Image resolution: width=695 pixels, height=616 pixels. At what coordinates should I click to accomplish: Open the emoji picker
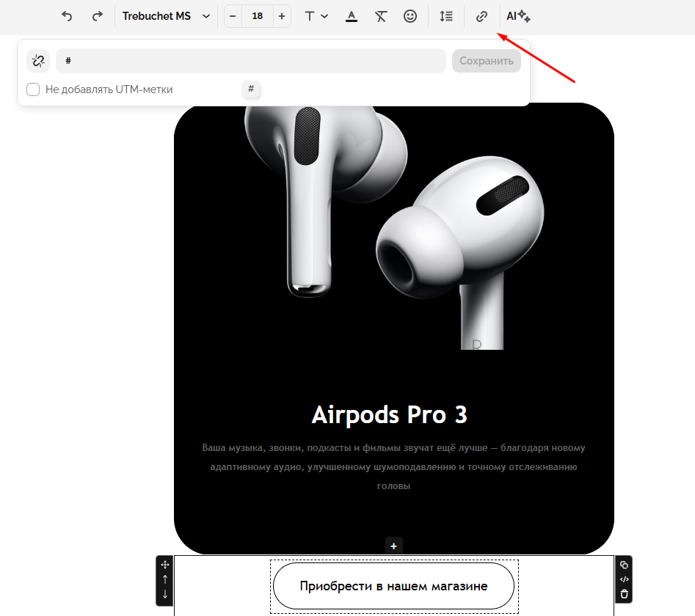click(x=410, y=16)
